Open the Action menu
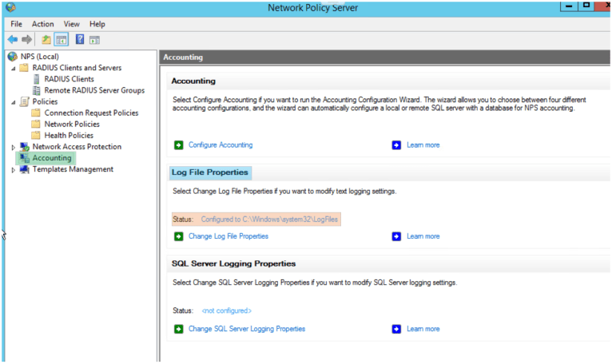This screenshot has height=364, width=612. point(42,24)
